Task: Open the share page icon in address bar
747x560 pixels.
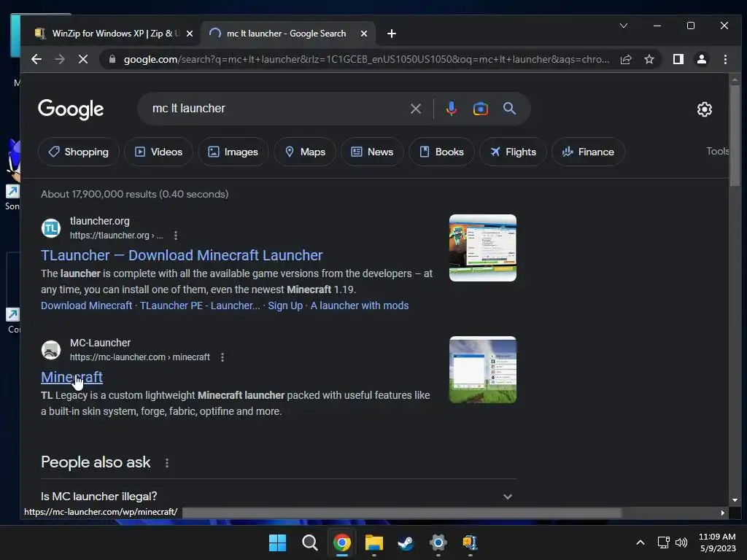Action: tap(625, 59)
